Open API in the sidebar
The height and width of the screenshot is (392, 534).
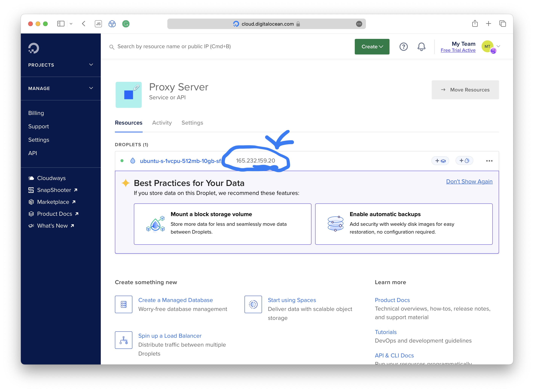click(x=33, y=153)
